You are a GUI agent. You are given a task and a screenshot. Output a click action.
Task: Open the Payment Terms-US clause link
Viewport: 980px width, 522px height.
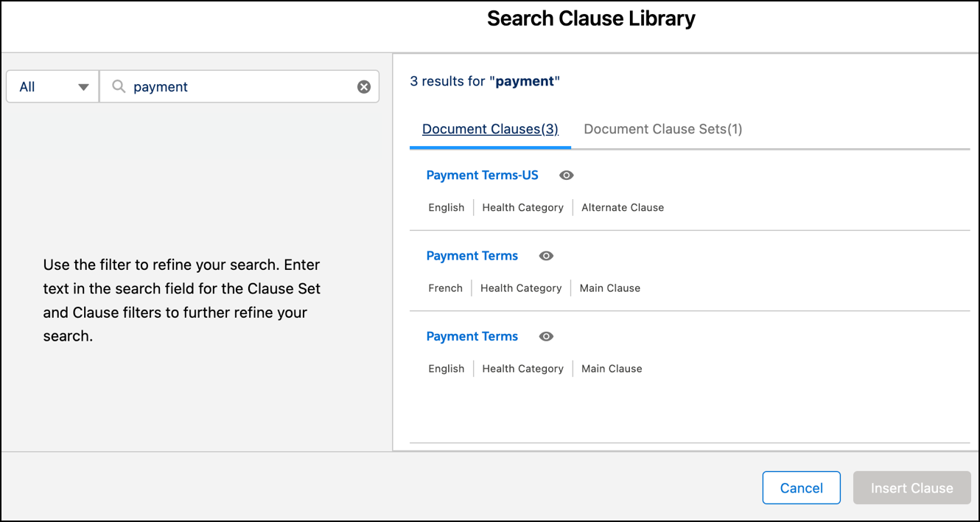tap(482, 175)
